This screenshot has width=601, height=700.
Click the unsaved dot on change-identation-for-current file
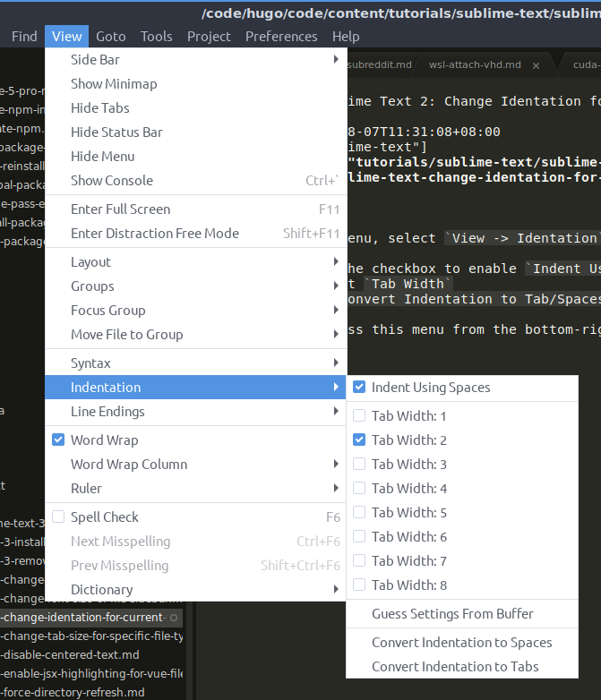[x=174, y=618]
